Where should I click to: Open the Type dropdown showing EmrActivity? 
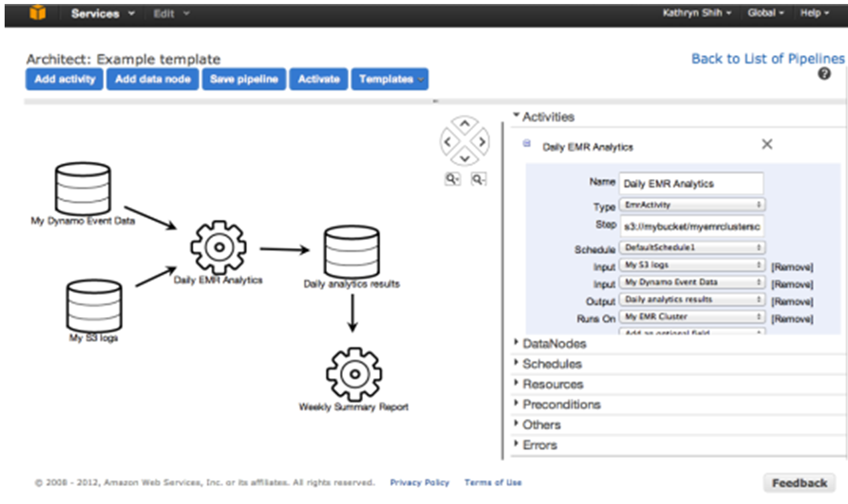(692, 206)
